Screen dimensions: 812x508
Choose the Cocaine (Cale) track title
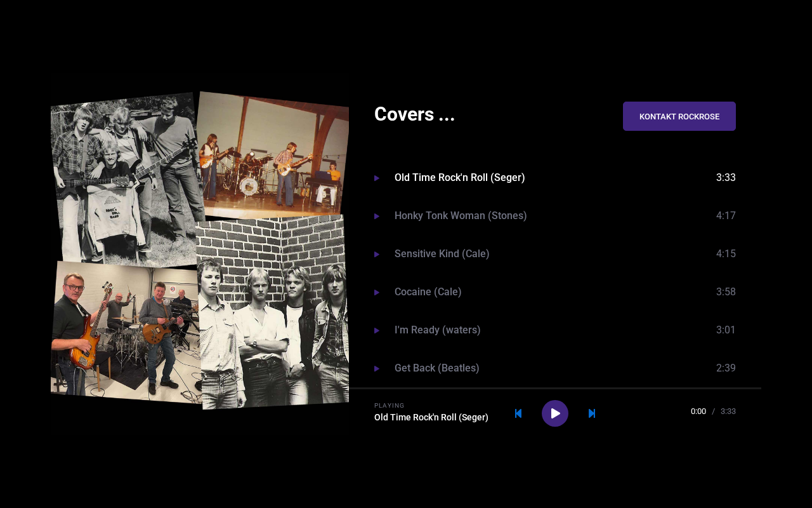(x=428, y=292)
